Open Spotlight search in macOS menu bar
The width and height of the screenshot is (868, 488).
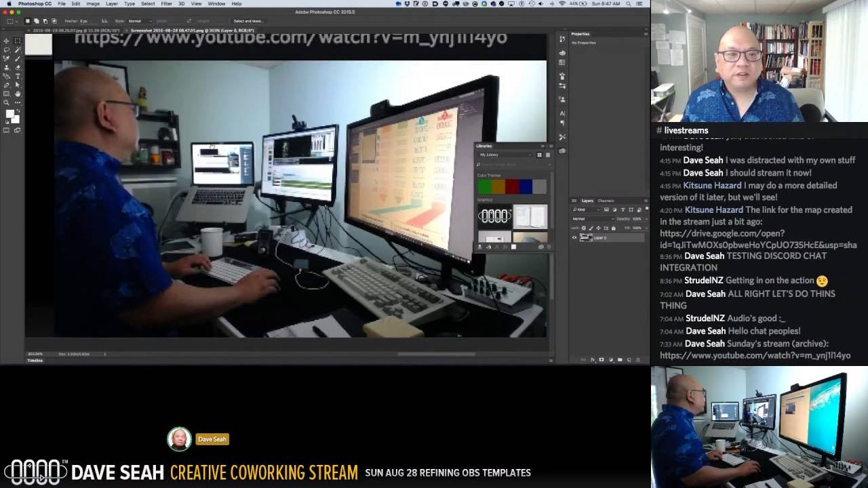628,3
